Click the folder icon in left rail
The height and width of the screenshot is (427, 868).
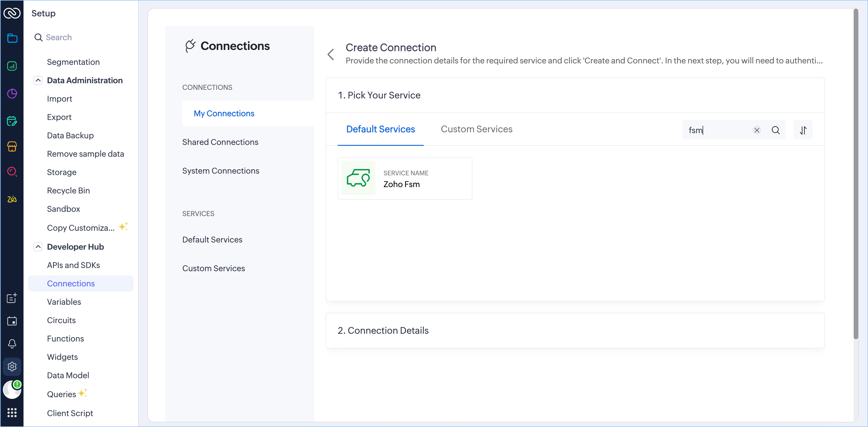(x=12, y=38)
